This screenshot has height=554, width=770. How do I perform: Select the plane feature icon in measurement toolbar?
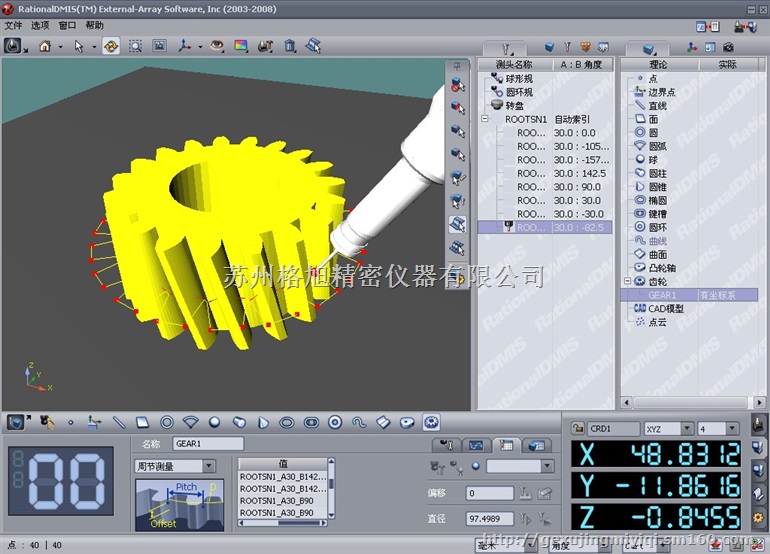pyautogui.click(x=142, y=423)
